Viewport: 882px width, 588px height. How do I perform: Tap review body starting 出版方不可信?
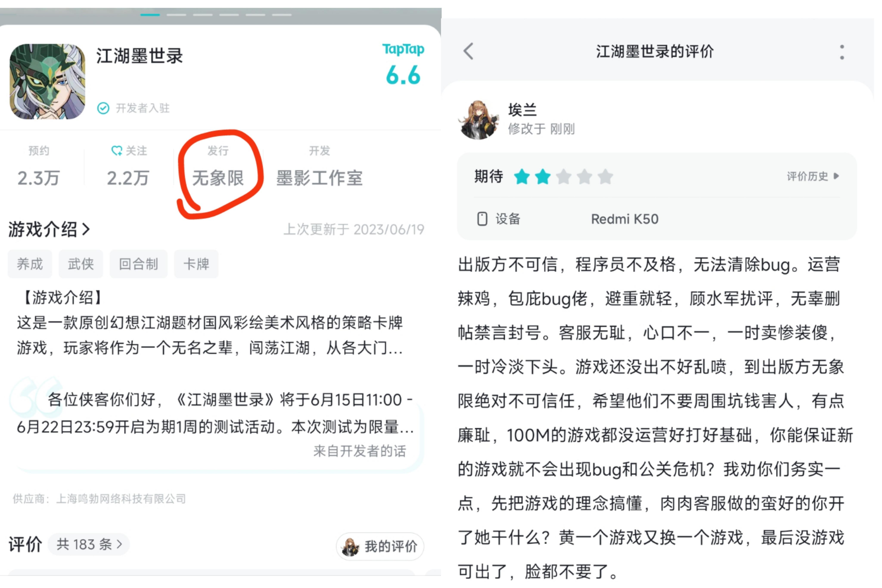click(x=655, y=418)
